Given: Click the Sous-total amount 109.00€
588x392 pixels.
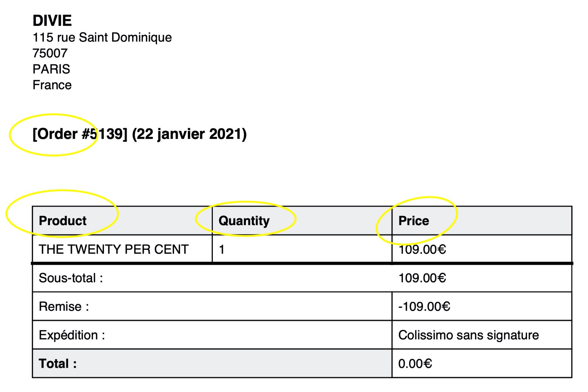Looking at the screenshot, I should tap(422, 278).
